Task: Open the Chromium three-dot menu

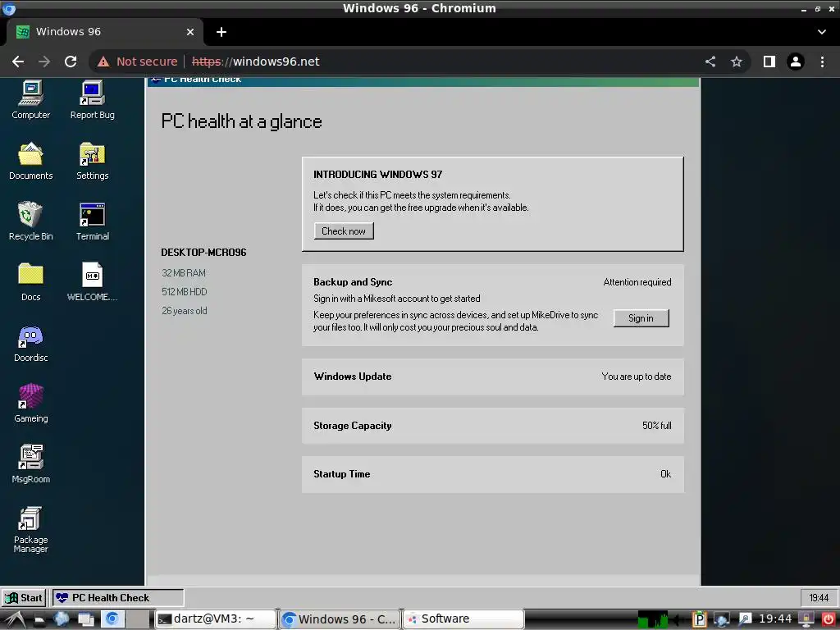Action: coord(822,62)
